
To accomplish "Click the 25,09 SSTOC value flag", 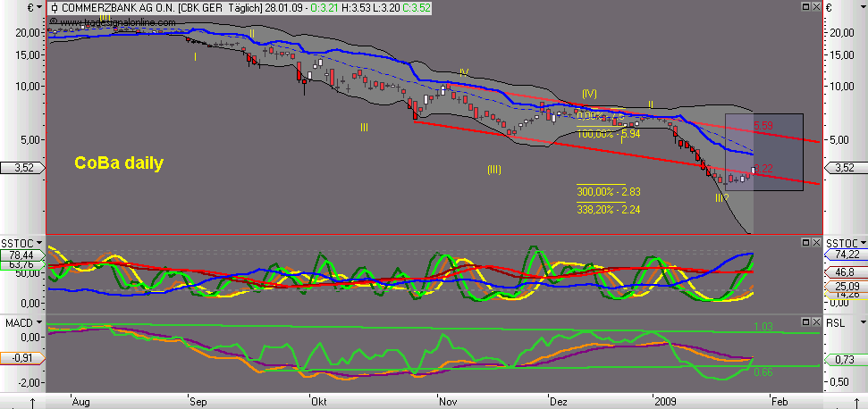I will point(846,286).
